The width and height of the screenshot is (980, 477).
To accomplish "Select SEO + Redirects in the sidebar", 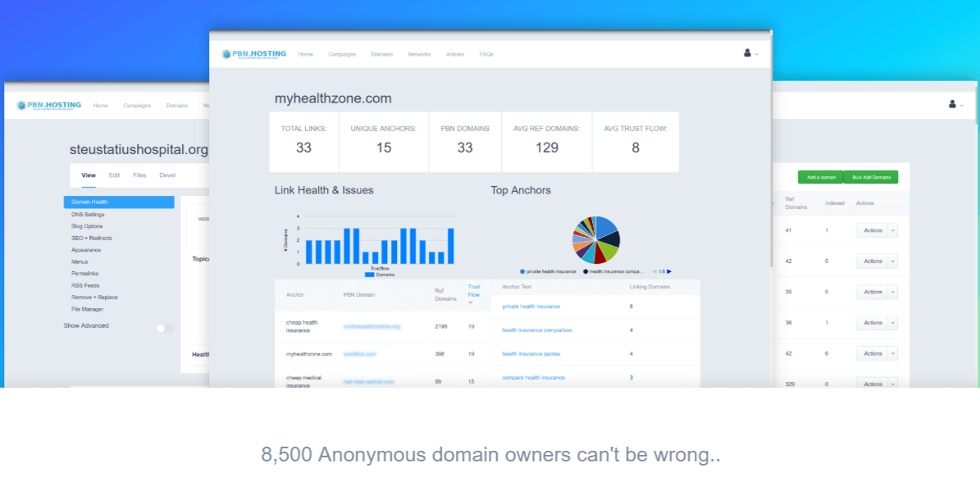I will click(x=91, y=238).
